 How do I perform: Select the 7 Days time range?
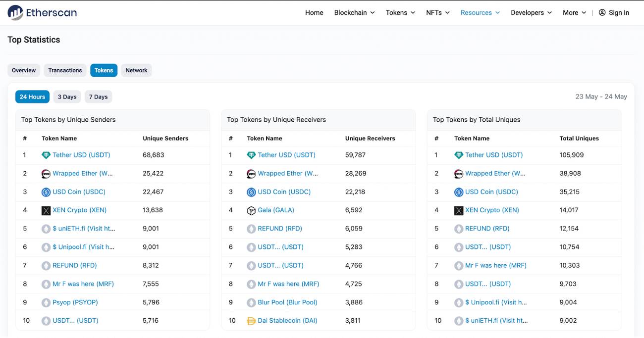[x=98, y=97]
